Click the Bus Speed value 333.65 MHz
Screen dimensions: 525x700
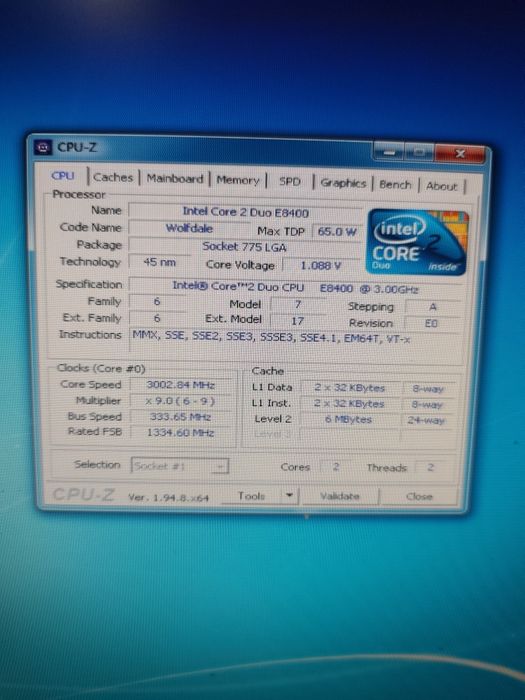click(x=181, y=417)
